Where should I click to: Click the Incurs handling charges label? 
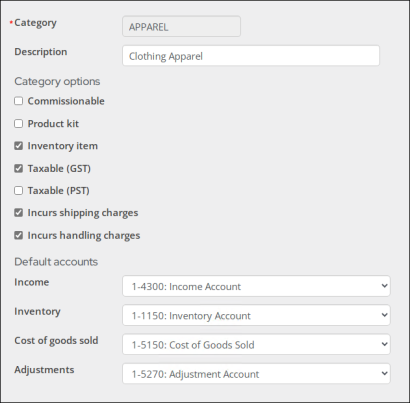[84, 236]
